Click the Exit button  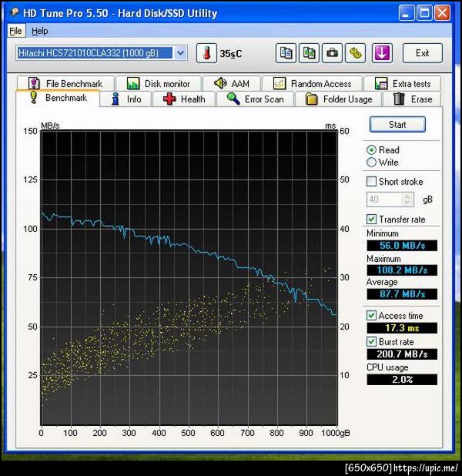[x=423, y=53]
